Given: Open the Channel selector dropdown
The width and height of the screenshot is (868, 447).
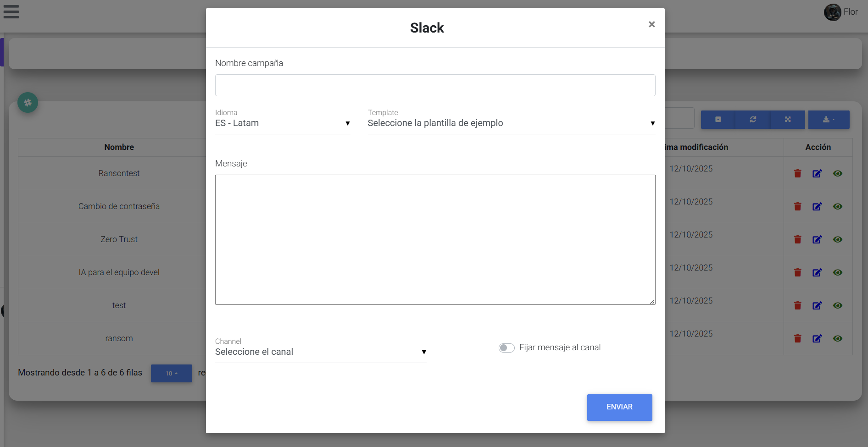Looking at the screenshot, I should point(320,352).
